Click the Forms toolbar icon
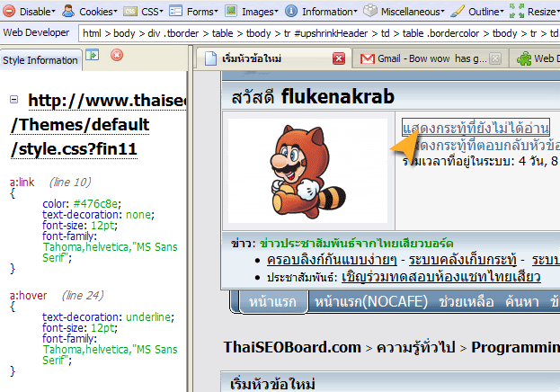Viewport: 560px width, 392px height. pyautogui.click(x=175, y=11)
